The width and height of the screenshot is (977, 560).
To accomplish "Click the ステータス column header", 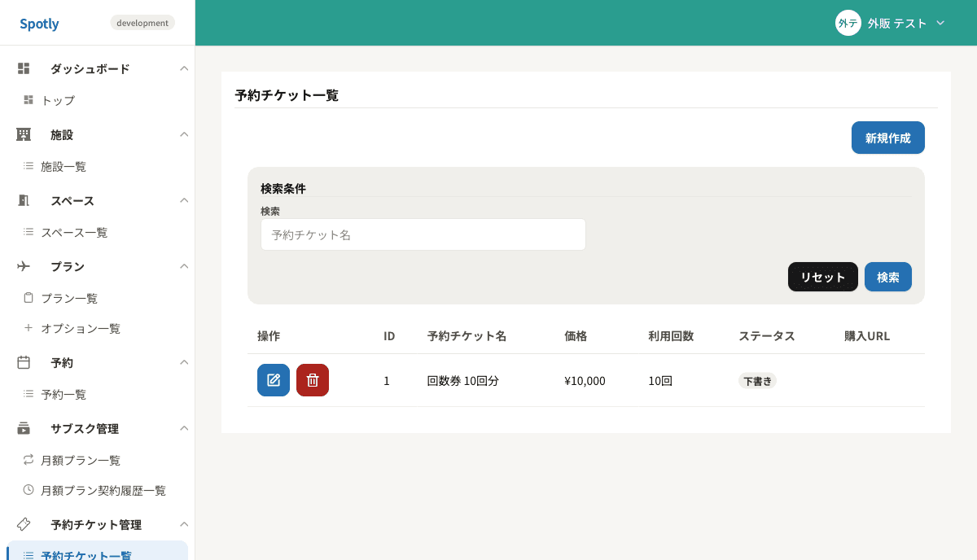I will (767, 336).
